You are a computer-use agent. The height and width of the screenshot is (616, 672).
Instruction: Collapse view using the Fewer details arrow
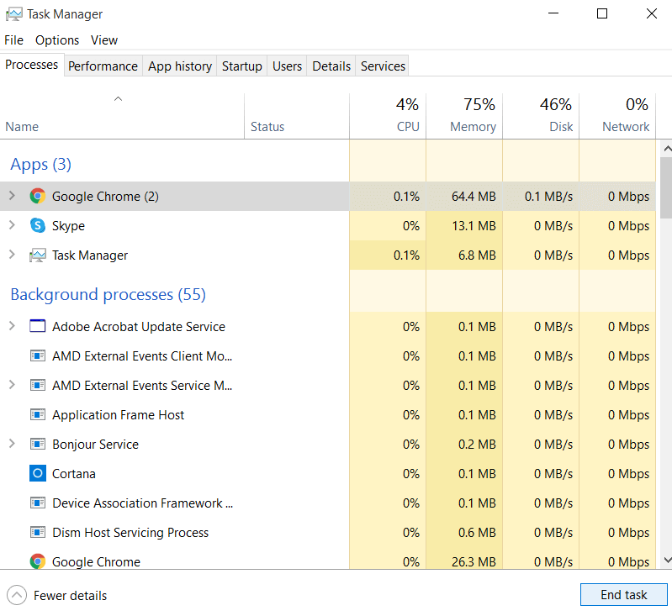[16, 595]
